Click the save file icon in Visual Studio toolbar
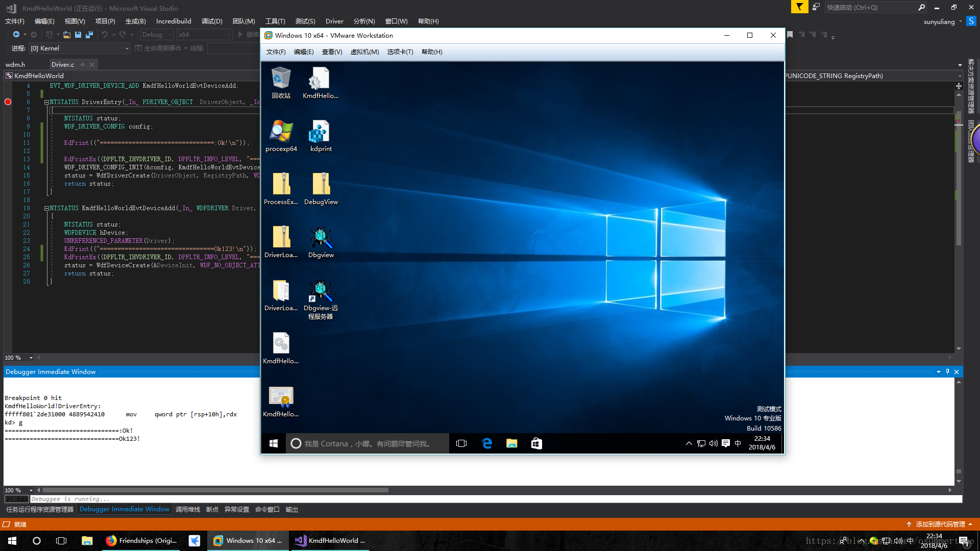The height and width of the screenshot is (551, 980). coord(78,34)
